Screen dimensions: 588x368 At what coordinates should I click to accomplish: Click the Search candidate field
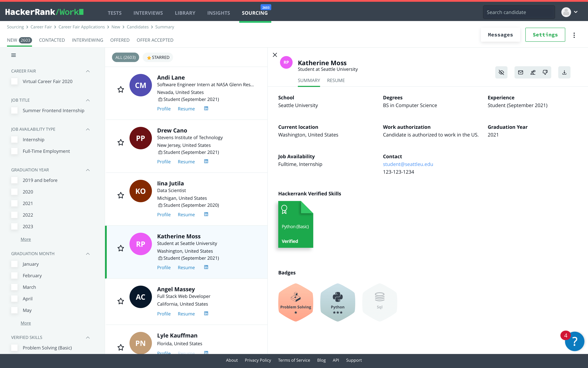pyautogui.click(x=519, y=12)
